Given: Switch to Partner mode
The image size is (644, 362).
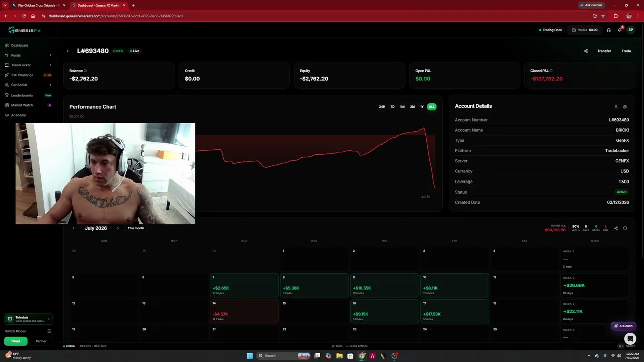Looking at the screenshot, I should [41, 341].
